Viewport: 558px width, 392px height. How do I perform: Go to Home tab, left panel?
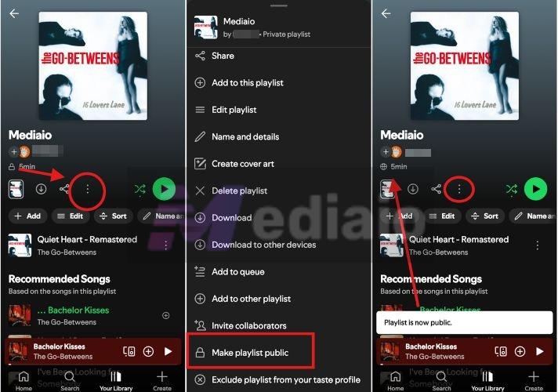tap(24, 381)
